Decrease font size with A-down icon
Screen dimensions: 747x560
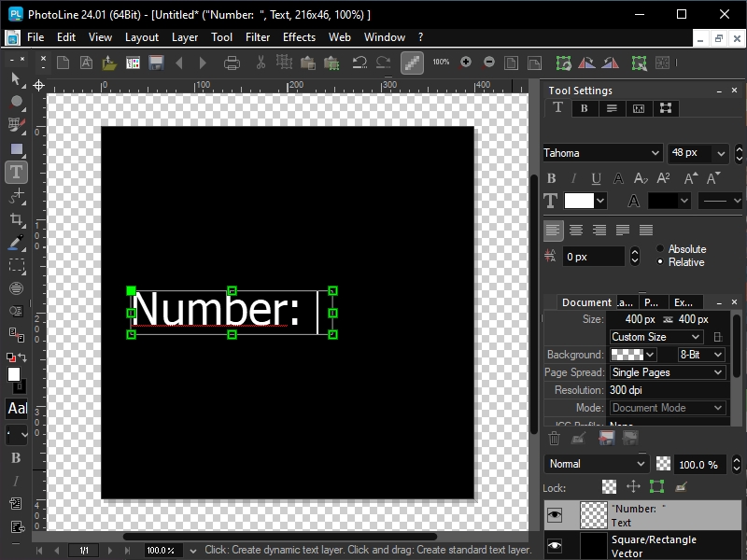[713, 178]
